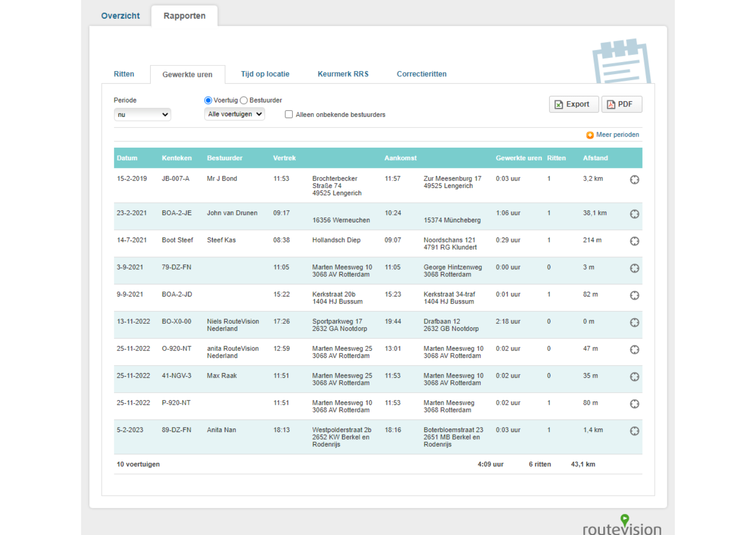Click the locate icon for BO-X0-00 row
The image size is (756, 535).
(635, 323)
